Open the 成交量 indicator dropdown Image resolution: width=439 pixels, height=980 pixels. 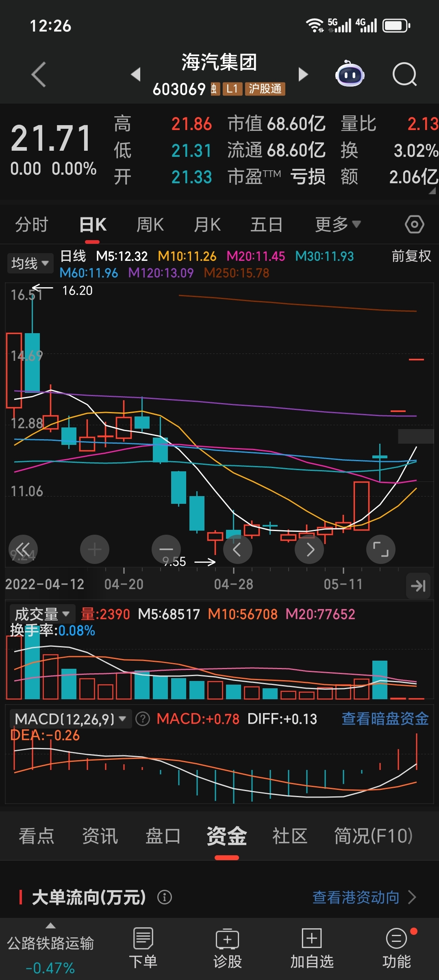[42, 614]
